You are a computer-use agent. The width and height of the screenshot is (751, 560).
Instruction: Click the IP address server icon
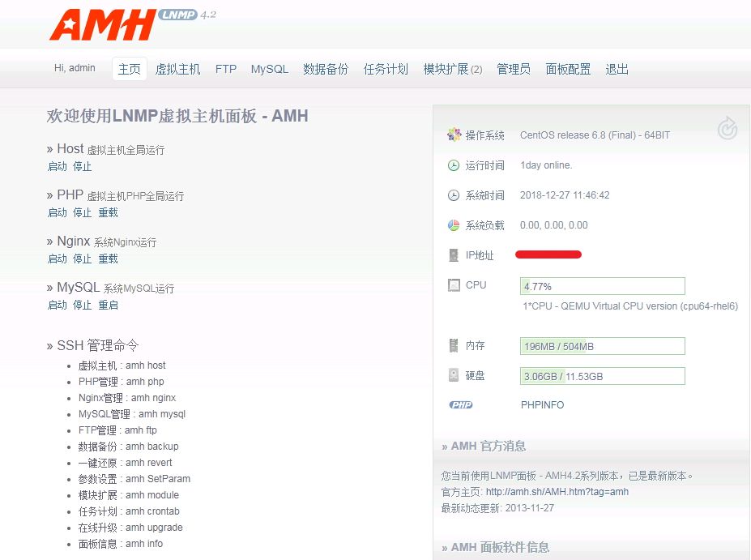pyautogui.click(x=453, y=255)
